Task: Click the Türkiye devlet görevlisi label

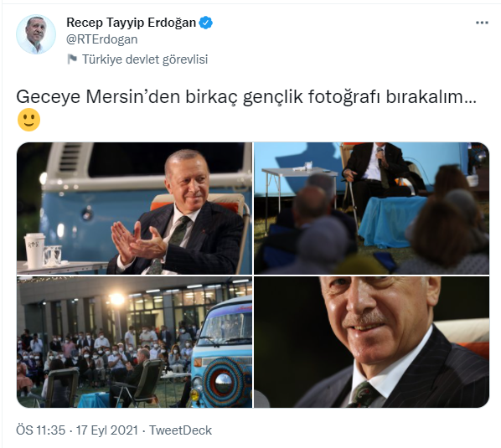Action: point(145,59)
